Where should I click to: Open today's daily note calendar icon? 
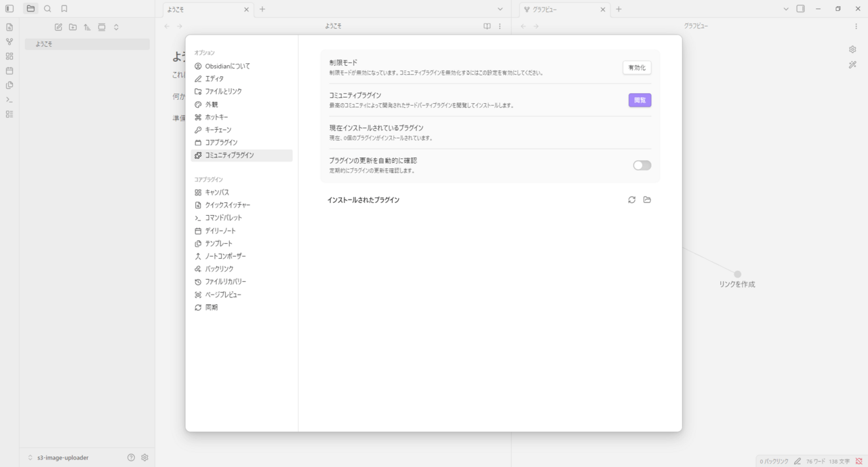click(9, 71)
